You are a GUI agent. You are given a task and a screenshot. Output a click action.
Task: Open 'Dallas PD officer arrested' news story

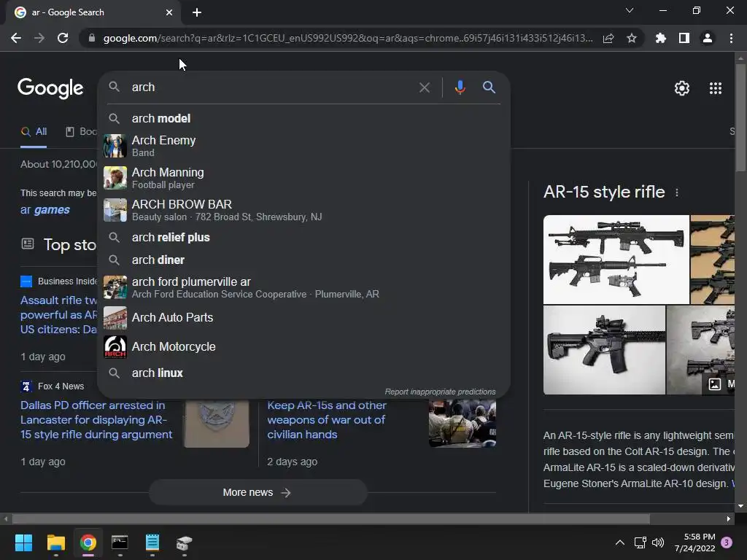96,419
